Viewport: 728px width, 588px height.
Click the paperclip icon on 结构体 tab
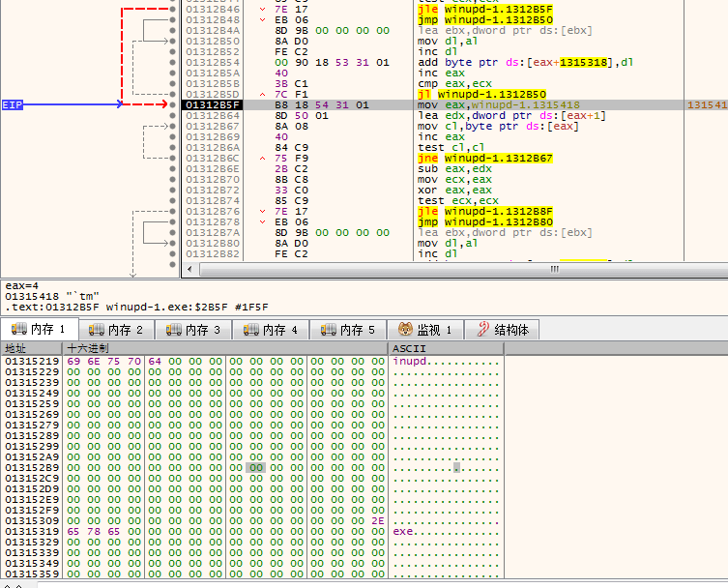click(x=483, y=329)
